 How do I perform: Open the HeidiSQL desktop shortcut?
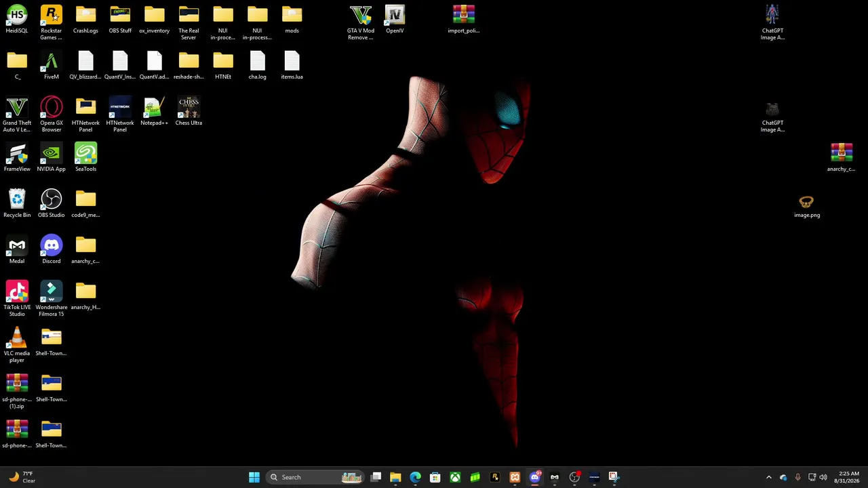tap(17, 20)
